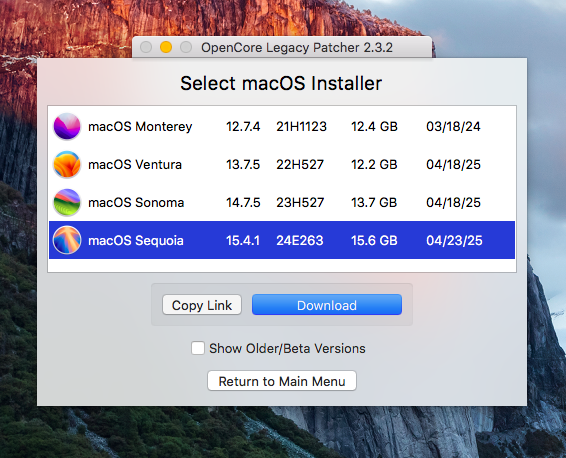Click the 12.4 GB size cell
This screenshot has width=566, height=458.
tap(374, 127)
